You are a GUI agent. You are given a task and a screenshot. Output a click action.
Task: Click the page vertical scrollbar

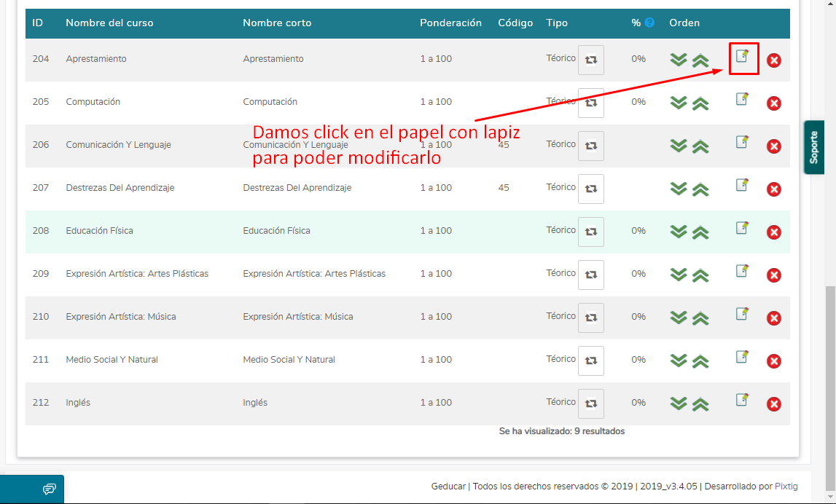(830, 389)
